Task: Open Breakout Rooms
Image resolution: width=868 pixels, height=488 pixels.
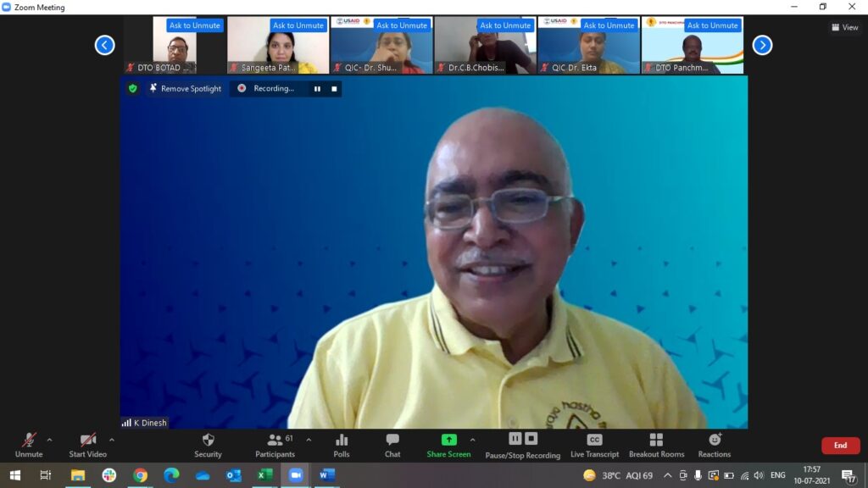Action: tap(656, 441)
